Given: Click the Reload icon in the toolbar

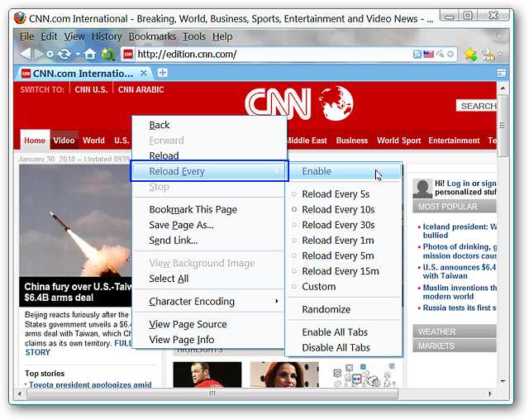Looking at the screenshot, I should (x=64, y=54).
